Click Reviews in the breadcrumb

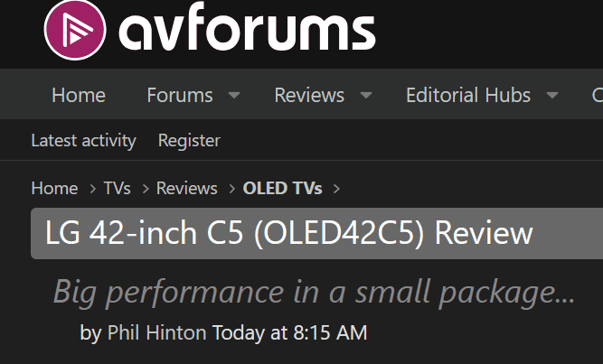(187, 189)
